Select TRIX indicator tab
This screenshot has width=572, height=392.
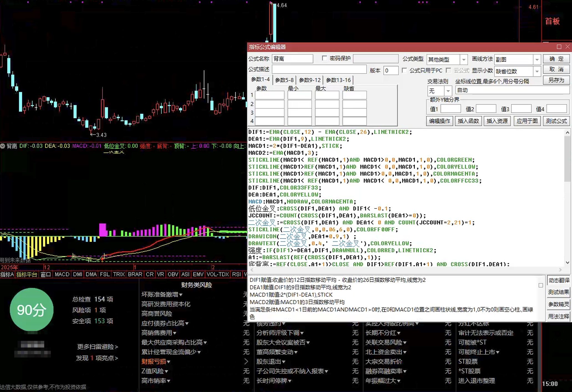tap(119, 274)
